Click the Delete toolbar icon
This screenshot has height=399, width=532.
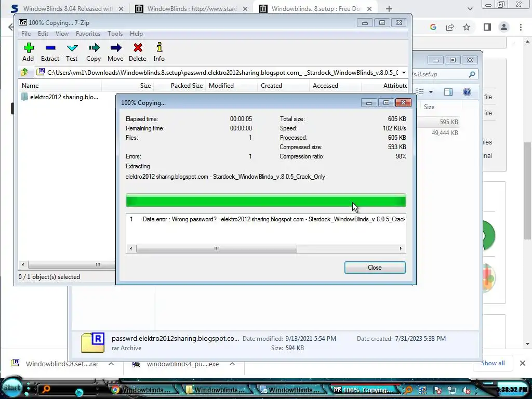tap(137, 51)
